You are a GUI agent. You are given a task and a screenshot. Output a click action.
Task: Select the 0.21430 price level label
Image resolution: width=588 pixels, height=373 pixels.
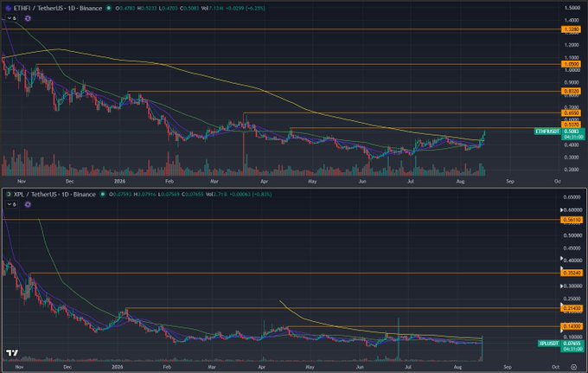point(572,308)
